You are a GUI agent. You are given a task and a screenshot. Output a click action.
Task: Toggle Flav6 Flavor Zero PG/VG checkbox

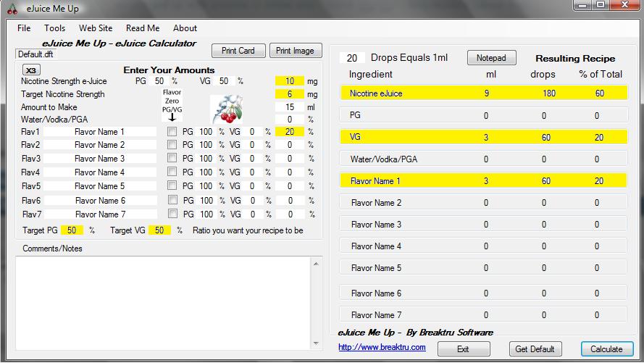click(173, 200)
